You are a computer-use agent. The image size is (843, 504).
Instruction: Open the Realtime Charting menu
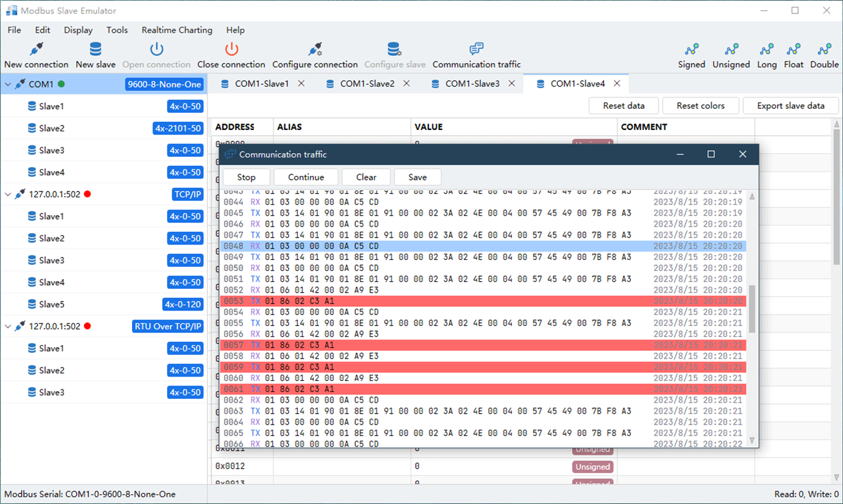[177, 30]
